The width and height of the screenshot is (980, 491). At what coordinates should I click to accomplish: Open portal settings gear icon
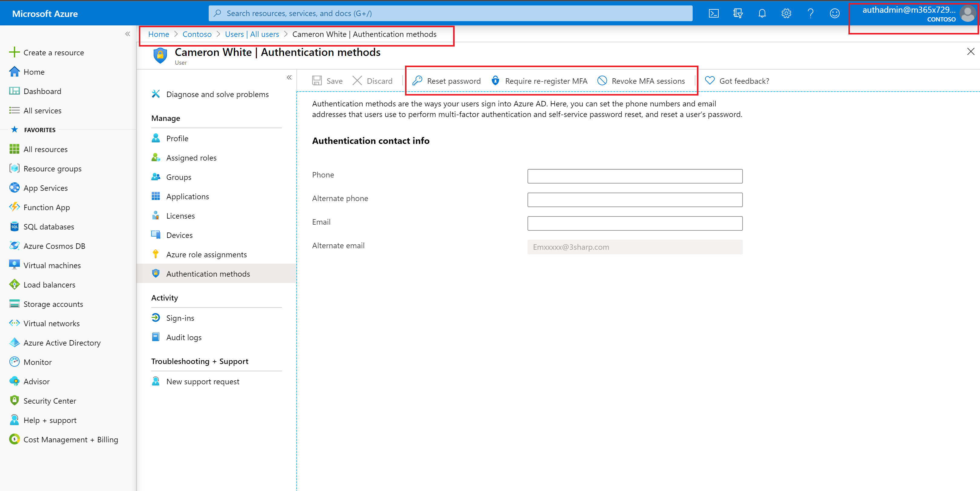[x=786, y=14]
